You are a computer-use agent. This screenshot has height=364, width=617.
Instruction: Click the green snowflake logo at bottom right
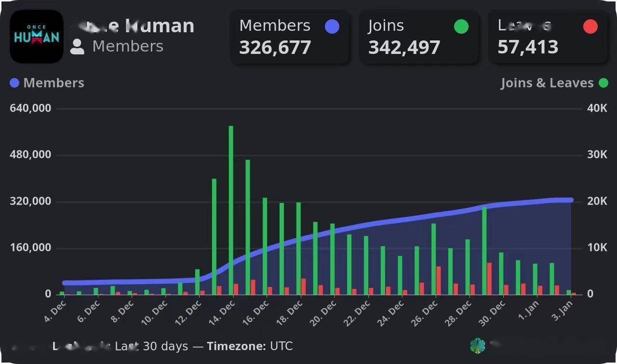pos(478,345)
